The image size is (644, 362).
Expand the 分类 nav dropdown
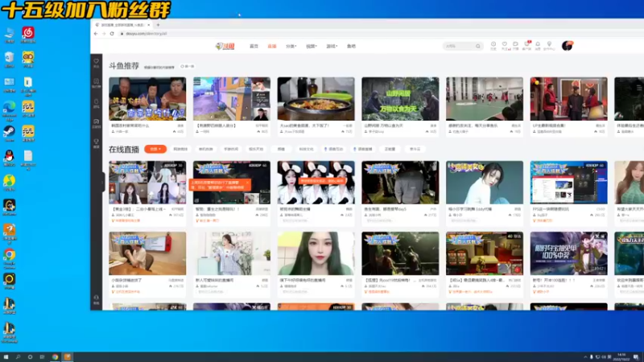click(291, 47)
